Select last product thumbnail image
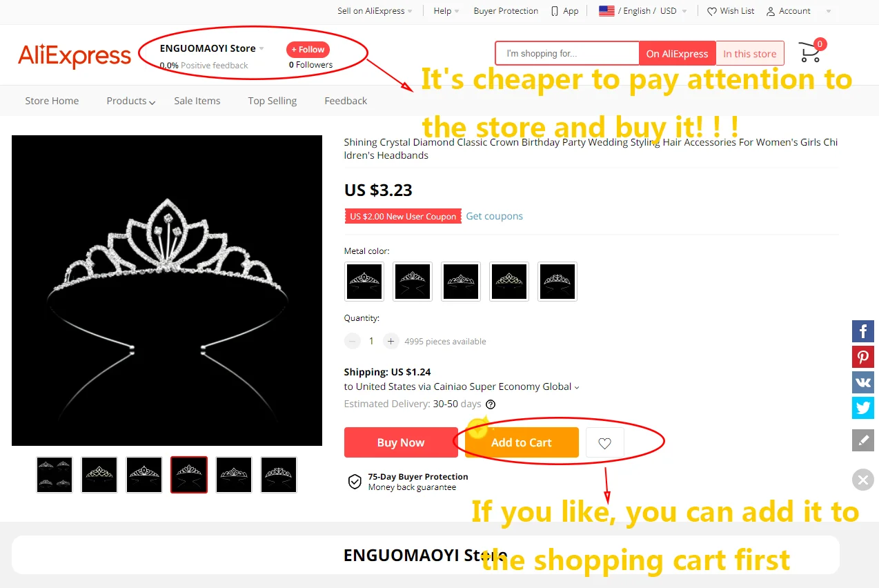 coord(279,475)
